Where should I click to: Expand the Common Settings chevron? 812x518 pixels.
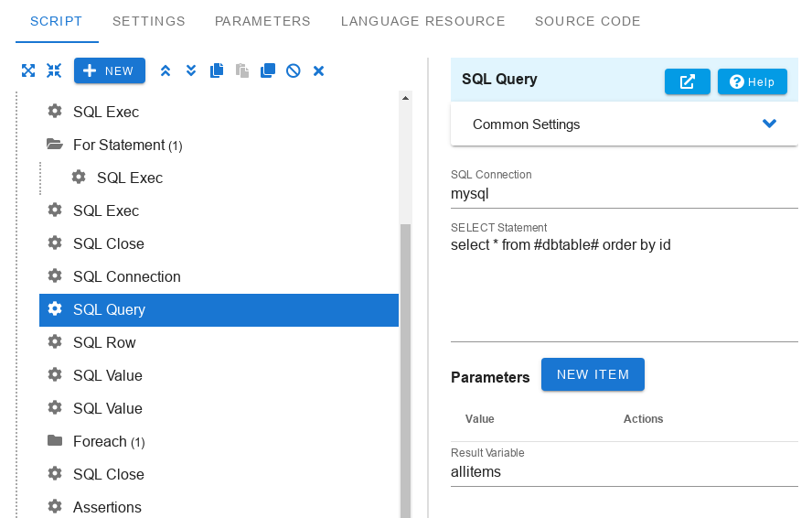769,124
